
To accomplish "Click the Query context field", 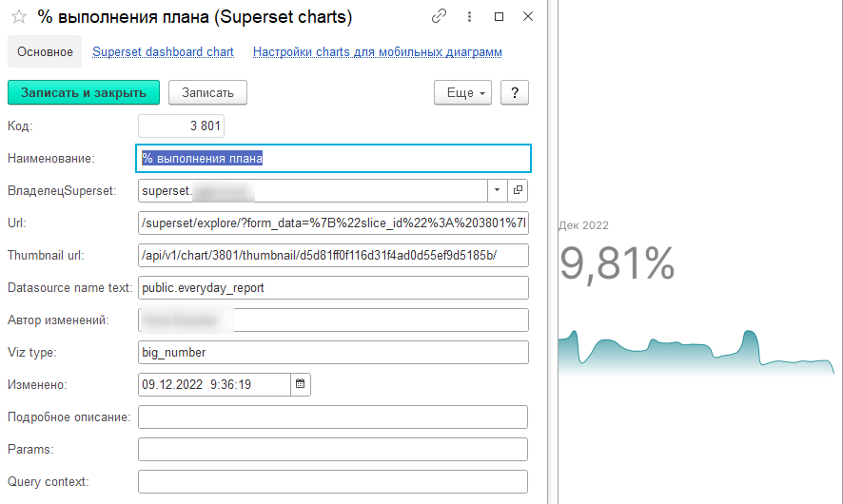I will coord(333,481).
